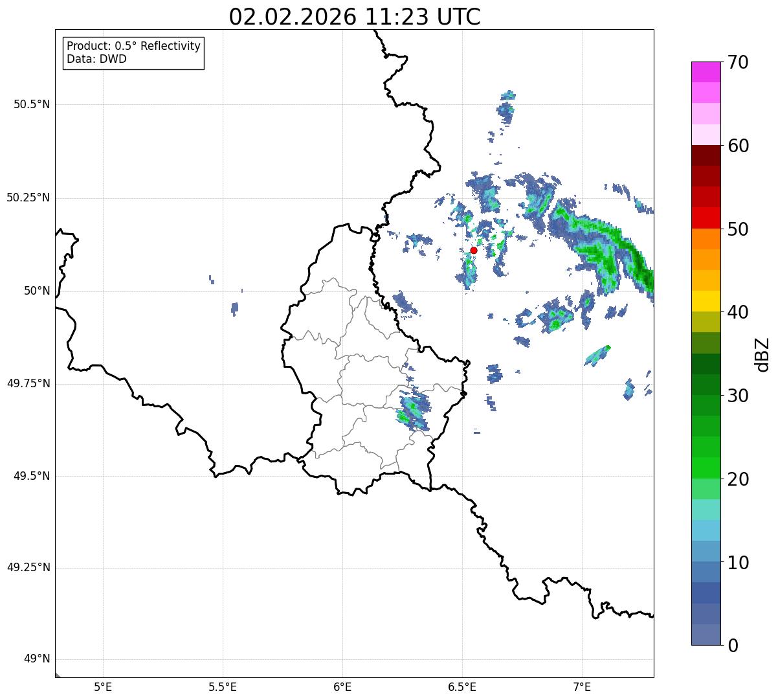Screen dimensions: 778x700
Task: Click the 60 dBZ colorbar label
Action: coord(738,146)
